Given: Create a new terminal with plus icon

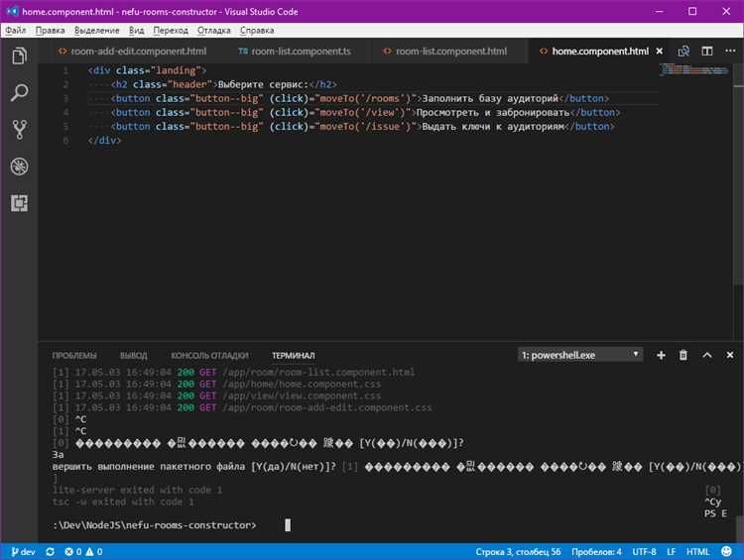Looking at the screenshot, I should pos(661,355).
